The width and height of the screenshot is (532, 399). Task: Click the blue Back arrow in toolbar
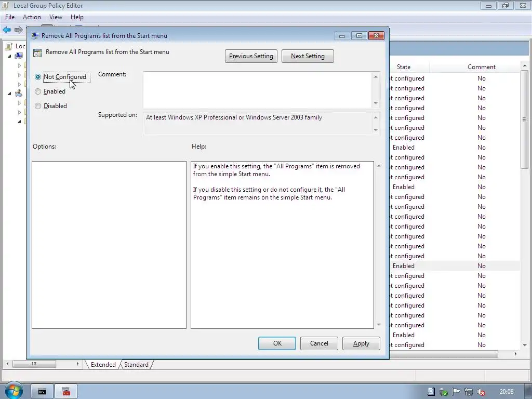coord(7,30)
